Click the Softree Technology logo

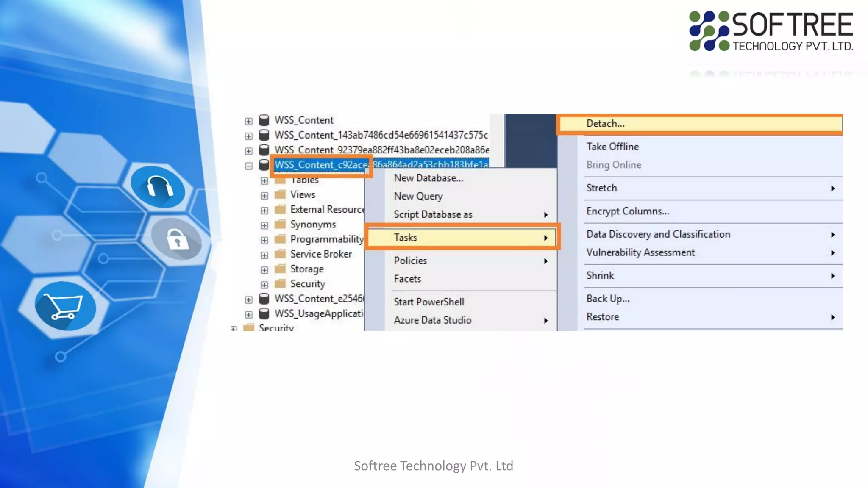pyautogui.click(x=771, y=31)
